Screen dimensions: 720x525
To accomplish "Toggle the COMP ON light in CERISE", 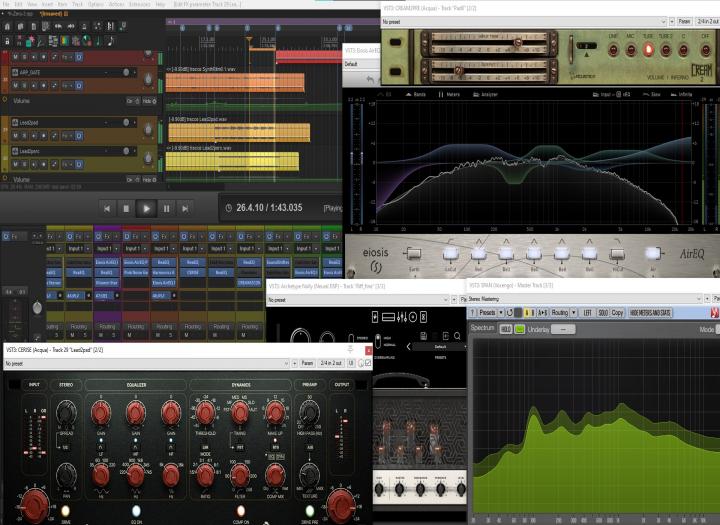I will pyautogui.click(x=241, y=511).
